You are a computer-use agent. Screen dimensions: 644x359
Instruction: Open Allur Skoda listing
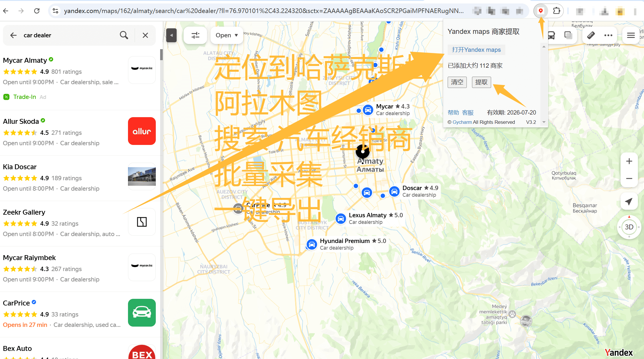click(21, 121)
